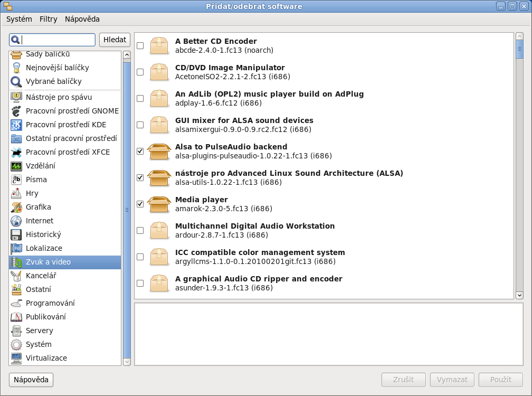Viewport: 532px width, 396px height.
Task: Check the A Better CD Encoder checkbox
Action: (140, 46)
